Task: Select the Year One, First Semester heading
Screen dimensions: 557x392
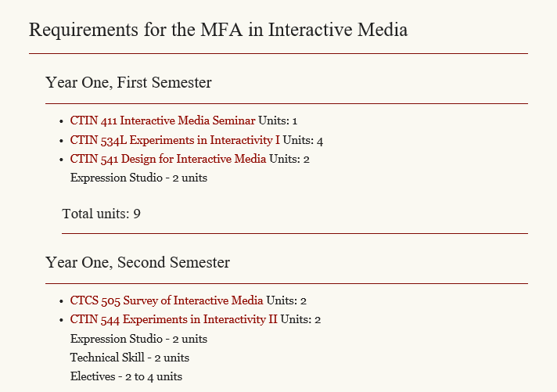Action: (128, 82)
